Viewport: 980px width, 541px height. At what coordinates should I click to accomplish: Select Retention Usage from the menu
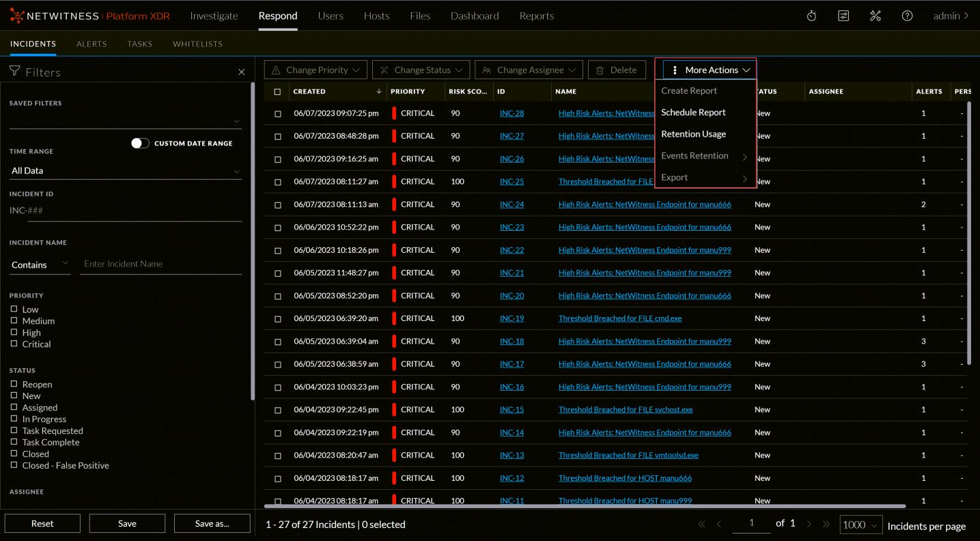tap(693, 134)
